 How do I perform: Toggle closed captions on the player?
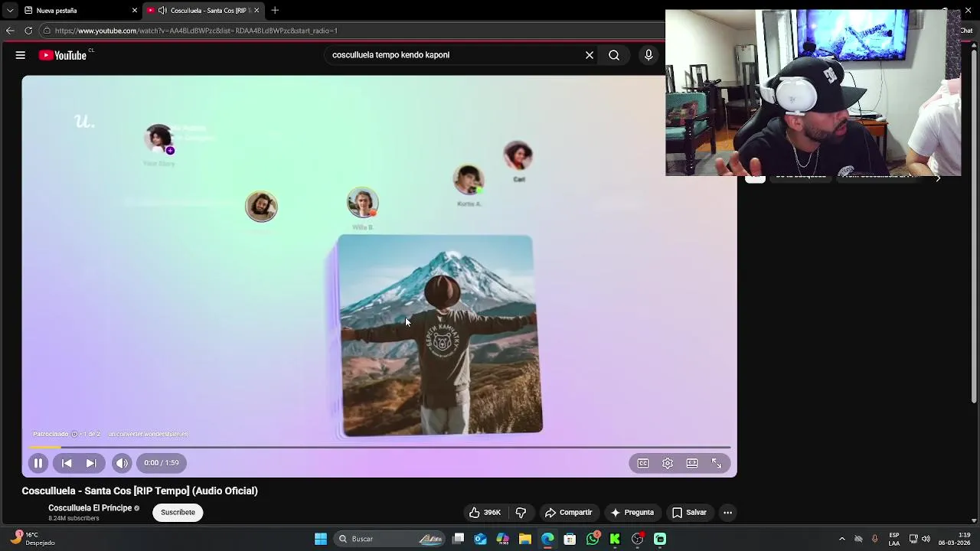point(643,463)
